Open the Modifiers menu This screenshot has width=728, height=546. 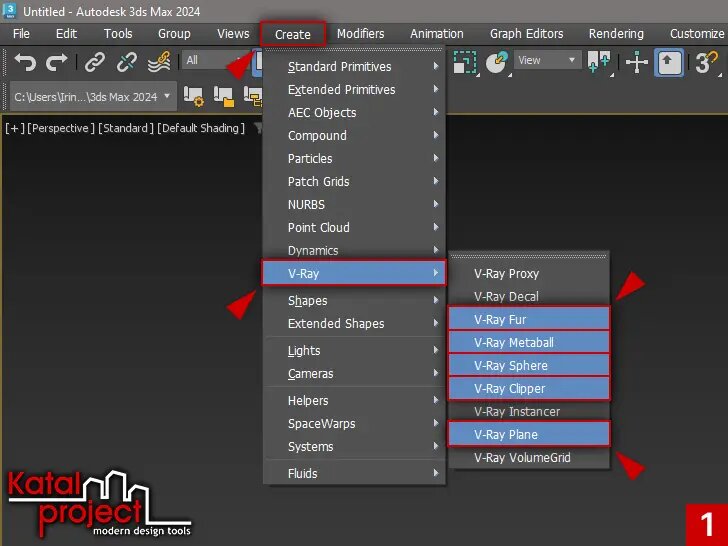pos(361,33)
